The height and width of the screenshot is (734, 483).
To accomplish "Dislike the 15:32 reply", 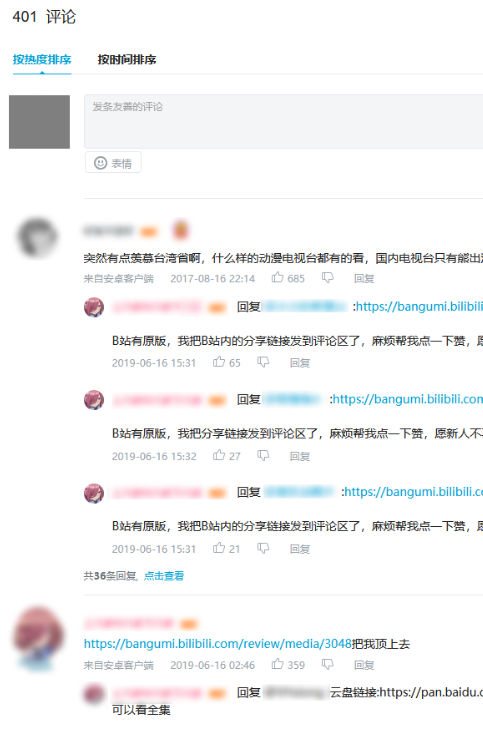I will [x=263, y=455].
